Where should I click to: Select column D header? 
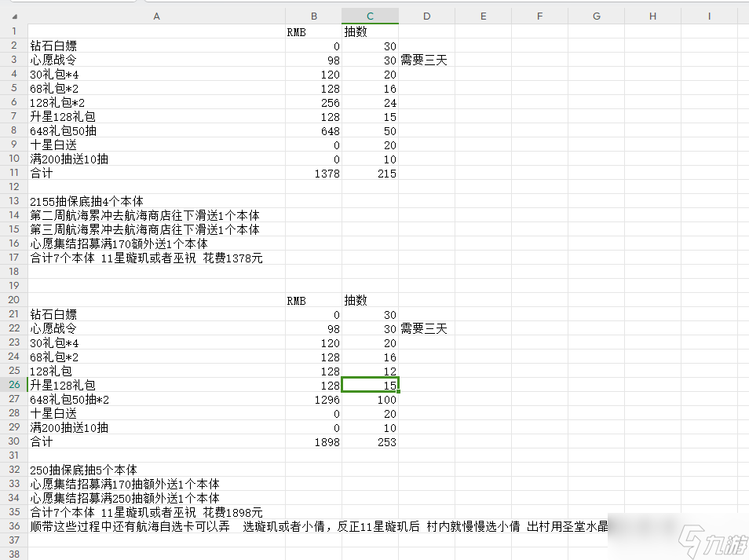coord(426,16)
